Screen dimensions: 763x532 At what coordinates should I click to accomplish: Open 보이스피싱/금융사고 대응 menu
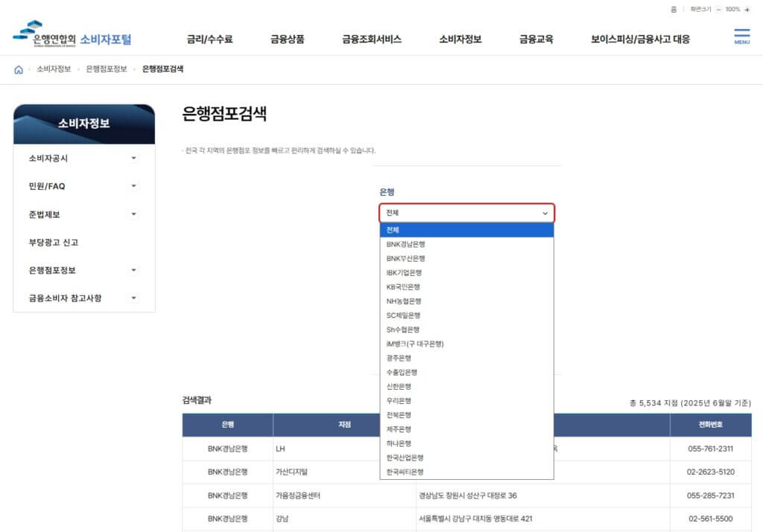click(640, 39)
